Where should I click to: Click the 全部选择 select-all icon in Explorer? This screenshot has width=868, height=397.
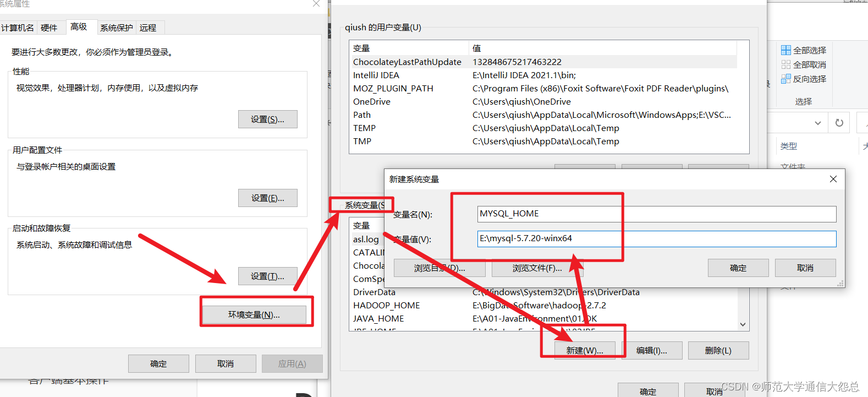click(786, 50)
